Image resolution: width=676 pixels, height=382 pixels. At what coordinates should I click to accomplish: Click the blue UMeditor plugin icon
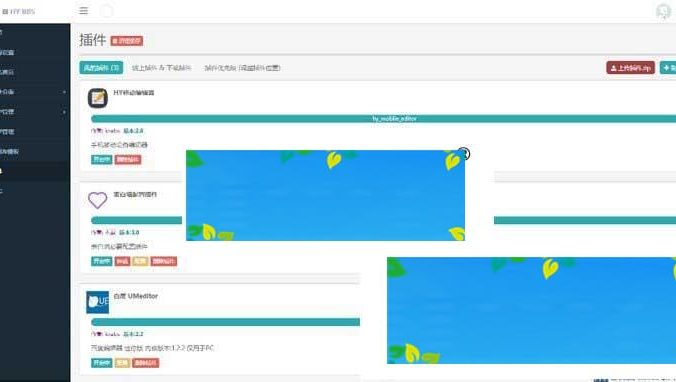(x=97, y=302)
